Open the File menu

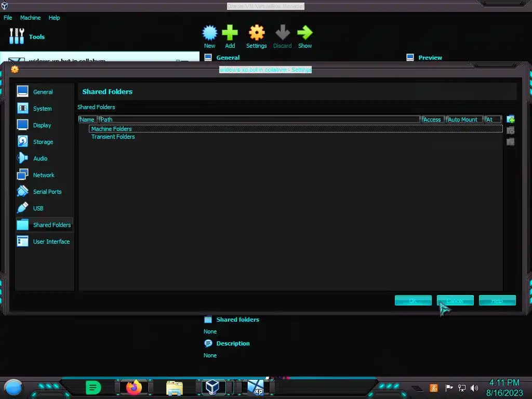click(x=8, y=18)
